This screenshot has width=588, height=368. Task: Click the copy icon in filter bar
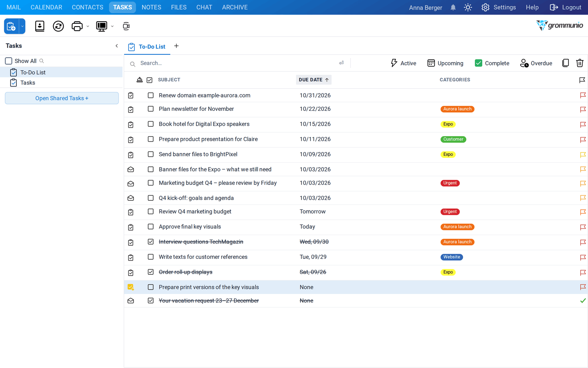(x=566, y=63)
